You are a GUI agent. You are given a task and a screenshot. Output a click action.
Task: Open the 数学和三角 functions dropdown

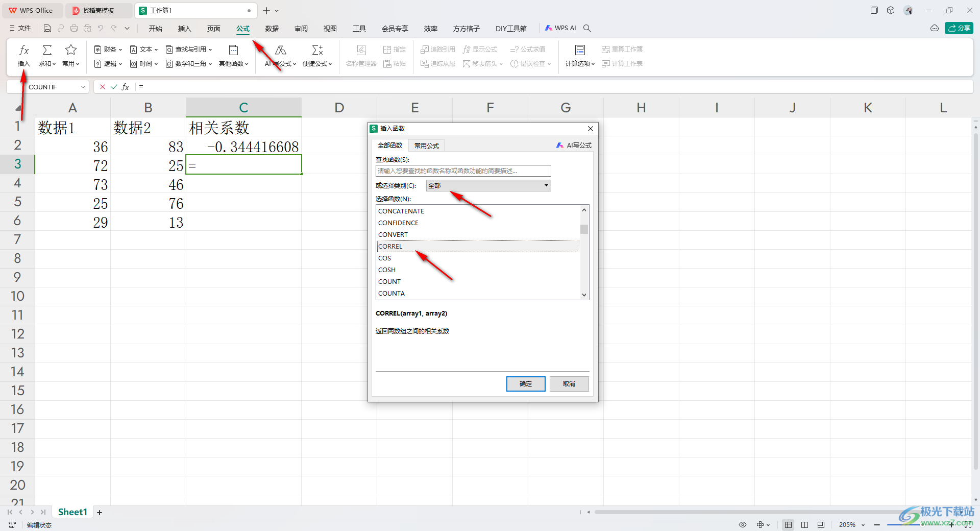[x=189, y=64]
